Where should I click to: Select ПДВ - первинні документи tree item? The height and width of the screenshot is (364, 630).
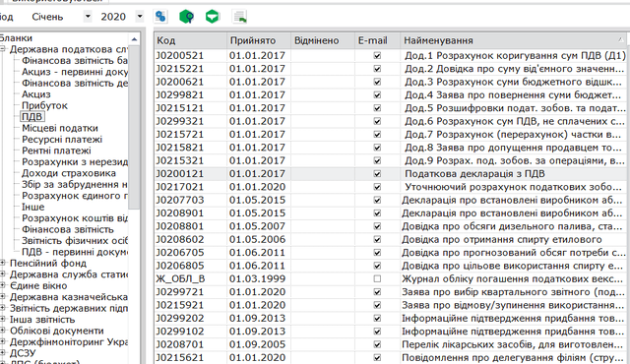[x=75, y=252]
